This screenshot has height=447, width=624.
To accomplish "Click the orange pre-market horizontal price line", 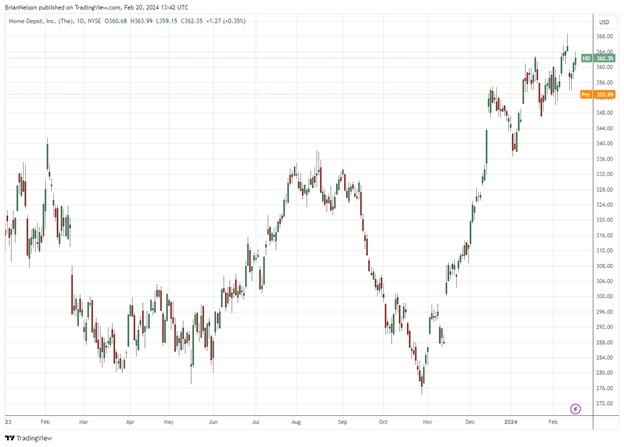I will [x=300, y=95].
